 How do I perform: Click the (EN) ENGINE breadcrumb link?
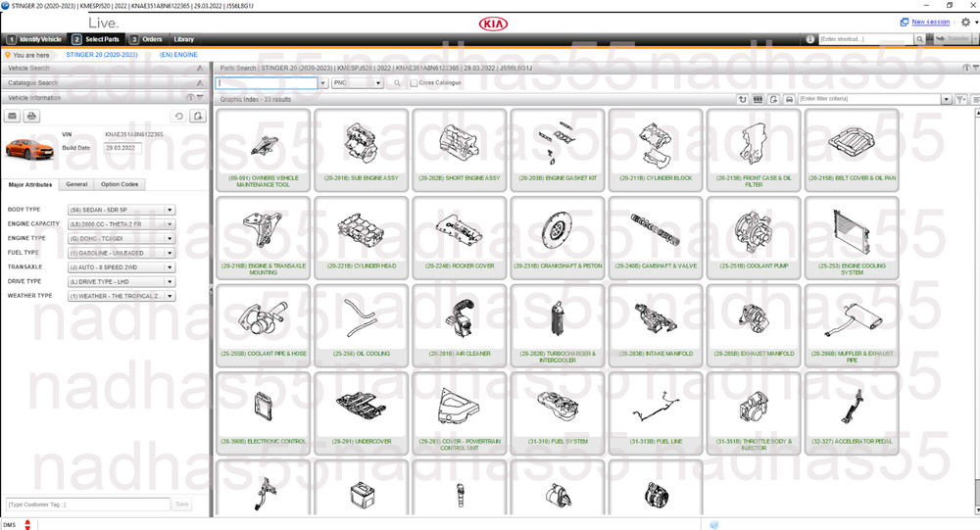tap(178, 55)
